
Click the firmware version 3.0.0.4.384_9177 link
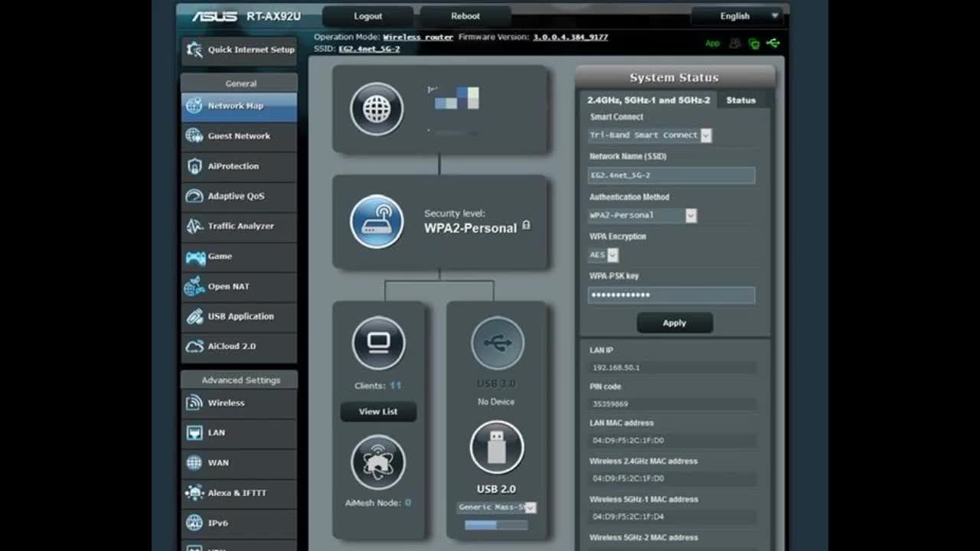click(570, 37)
